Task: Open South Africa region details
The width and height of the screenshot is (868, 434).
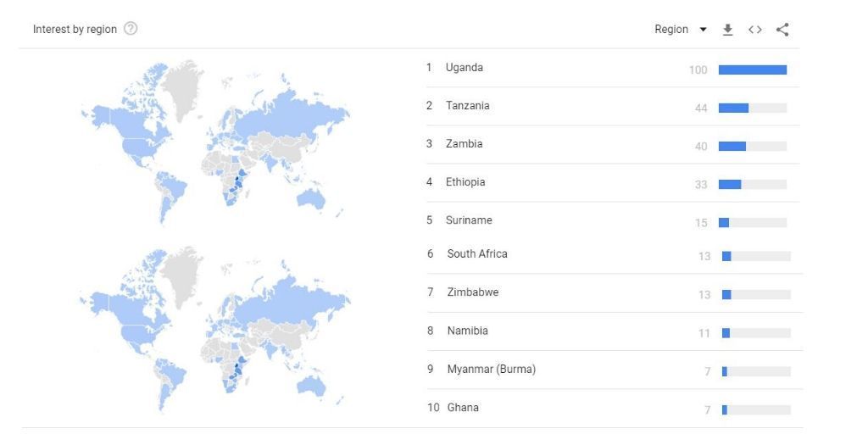Action: tap(477, 254)
